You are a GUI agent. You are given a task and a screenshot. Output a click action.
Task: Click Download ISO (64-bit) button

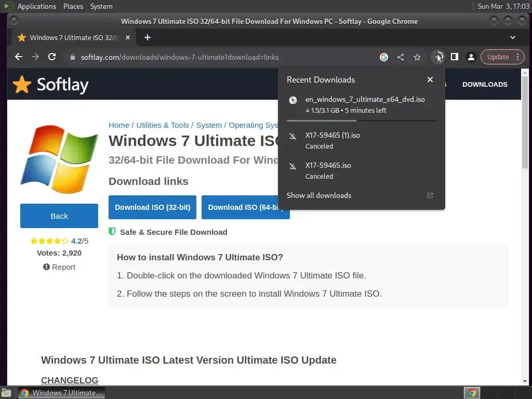[246, 207]
